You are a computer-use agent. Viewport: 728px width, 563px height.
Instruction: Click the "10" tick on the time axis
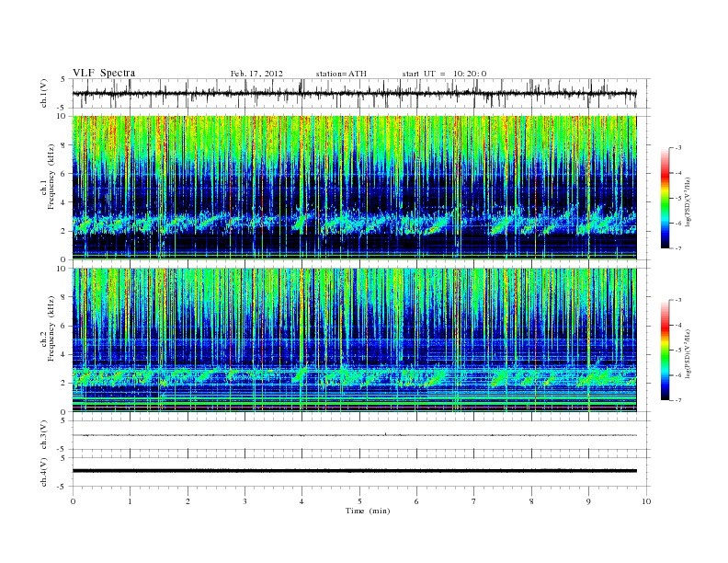point(646,501)
